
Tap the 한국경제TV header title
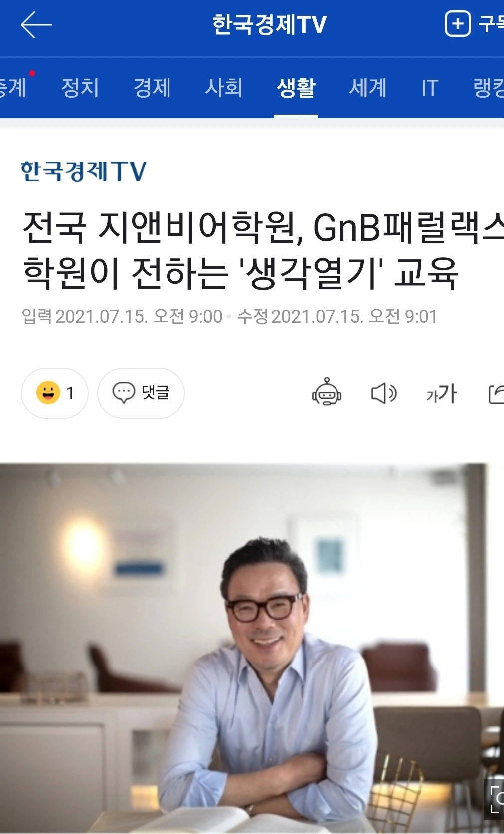(269, 24)
